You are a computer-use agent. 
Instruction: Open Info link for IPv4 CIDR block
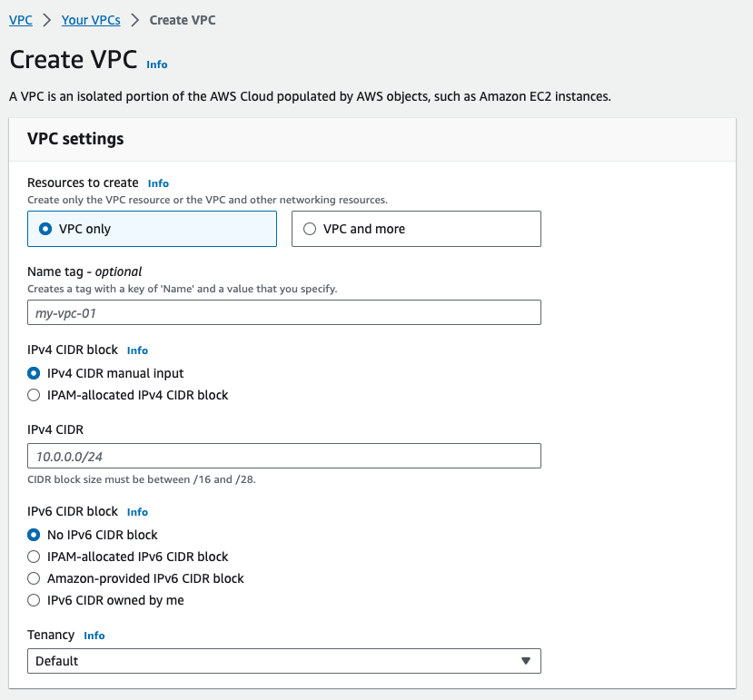pos(137,350)
